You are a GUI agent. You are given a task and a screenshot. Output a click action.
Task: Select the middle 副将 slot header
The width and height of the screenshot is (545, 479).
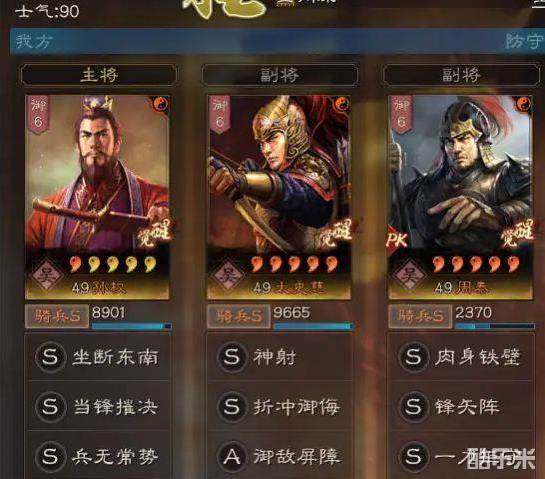[280, 75]
